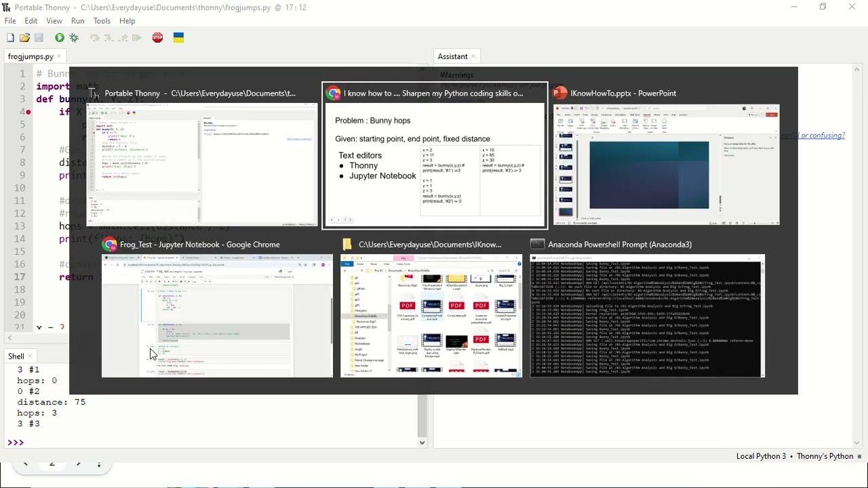Click the Assistant panel scroll up arrow
The image size is (868, 488).
click(x=857, y=70)
